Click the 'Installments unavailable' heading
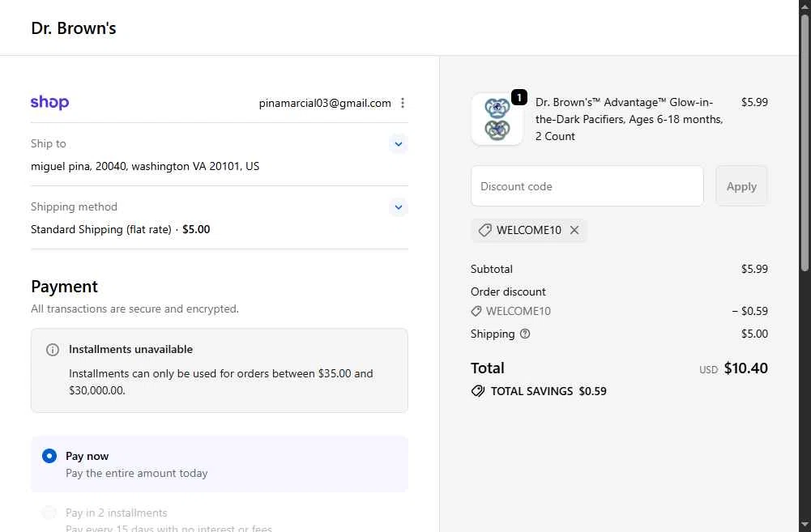Viewport: 811px width, 532px height. (131, 350)
